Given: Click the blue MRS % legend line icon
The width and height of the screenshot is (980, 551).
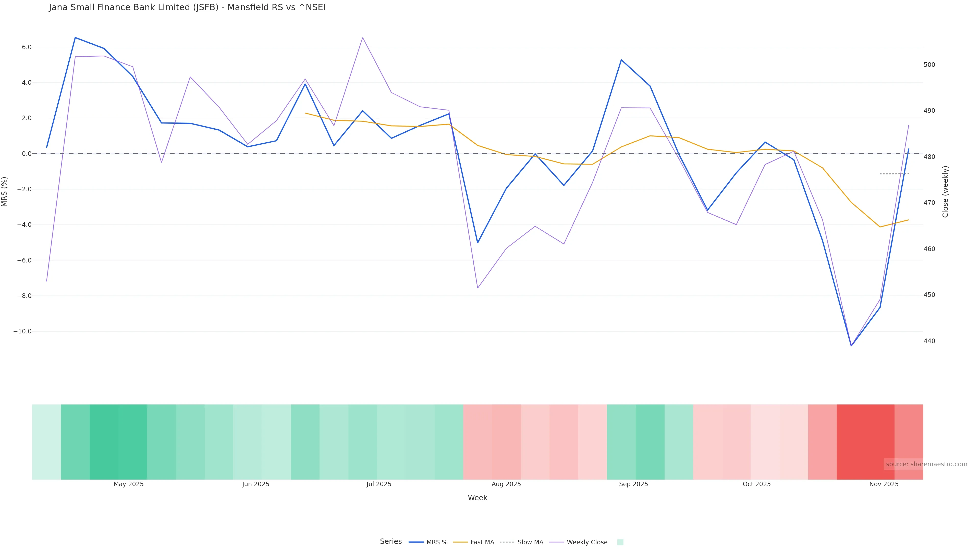Looking at the screenshot, I should pos(416,542).
